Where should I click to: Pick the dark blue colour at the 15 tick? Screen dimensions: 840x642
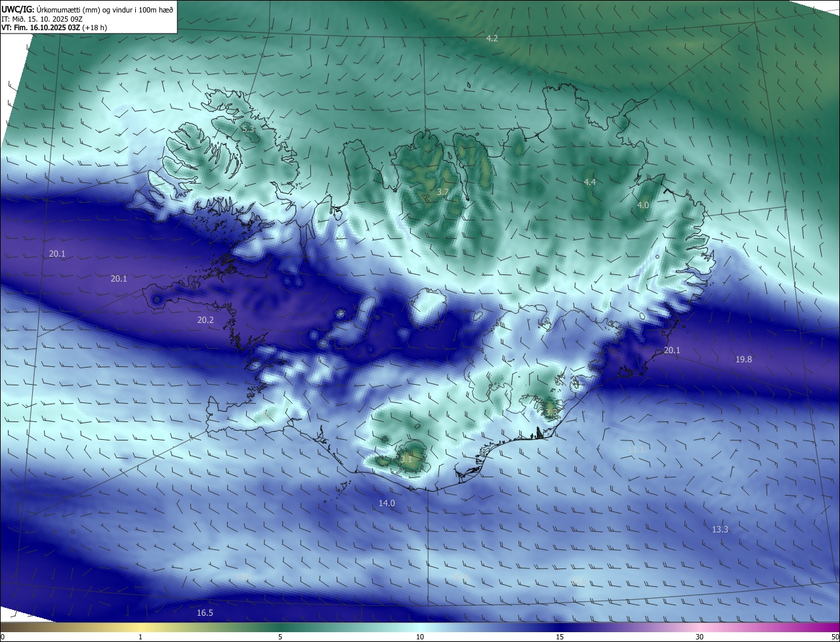560,627
